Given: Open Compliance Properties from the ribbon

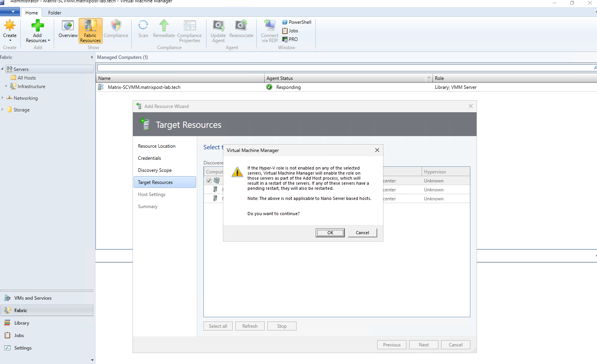Looking at the screenshot, I should [x=189, y=31].
